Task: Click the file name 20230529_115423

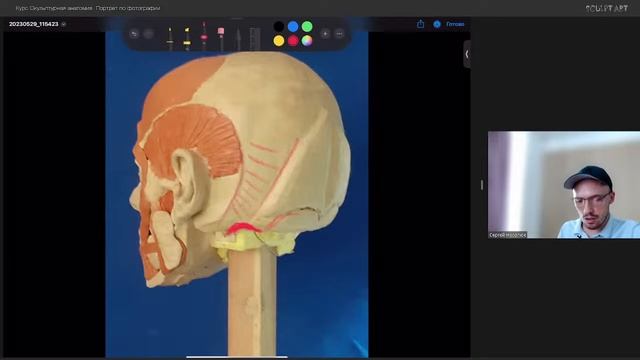Action: tap(33, 24)
